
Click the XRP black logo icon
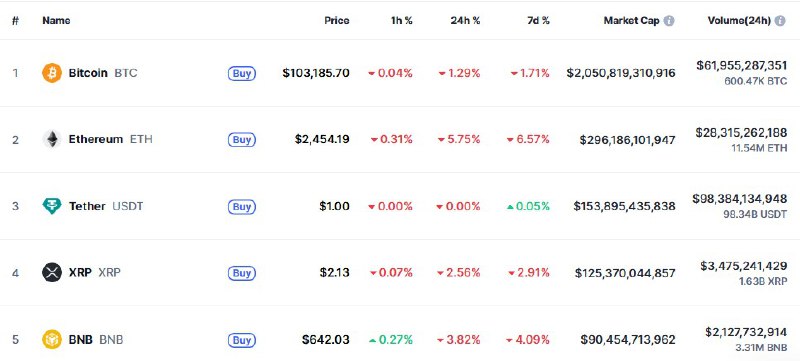52,273
